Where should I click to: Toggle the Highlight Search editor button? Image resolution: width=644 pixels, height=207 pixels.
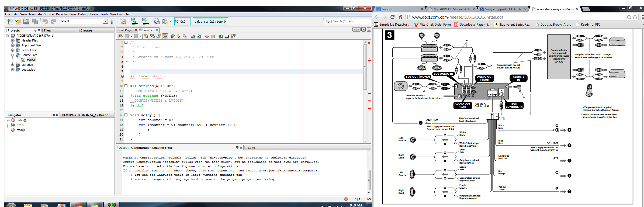coord(165,36)
